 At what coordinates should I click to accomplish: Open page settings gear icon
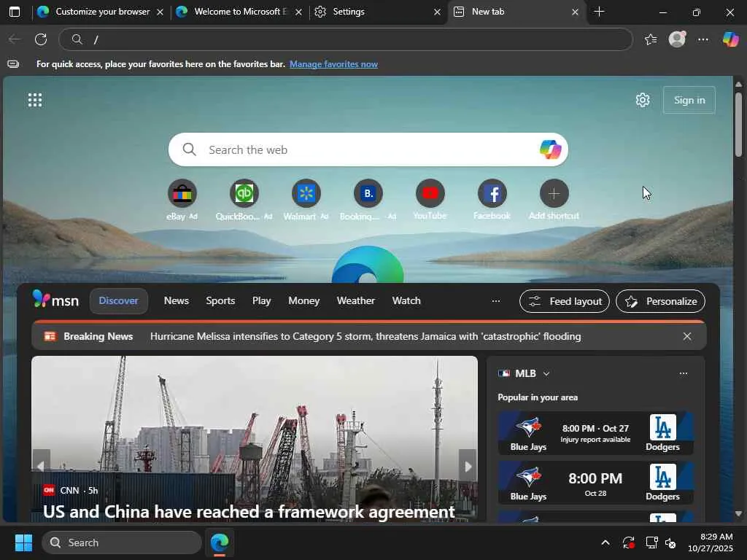tap(643, 100)
